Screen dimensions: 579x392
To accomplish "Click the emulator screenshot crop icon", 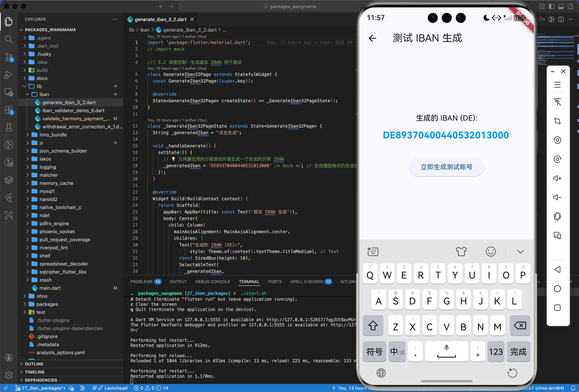I will (557, 121).
